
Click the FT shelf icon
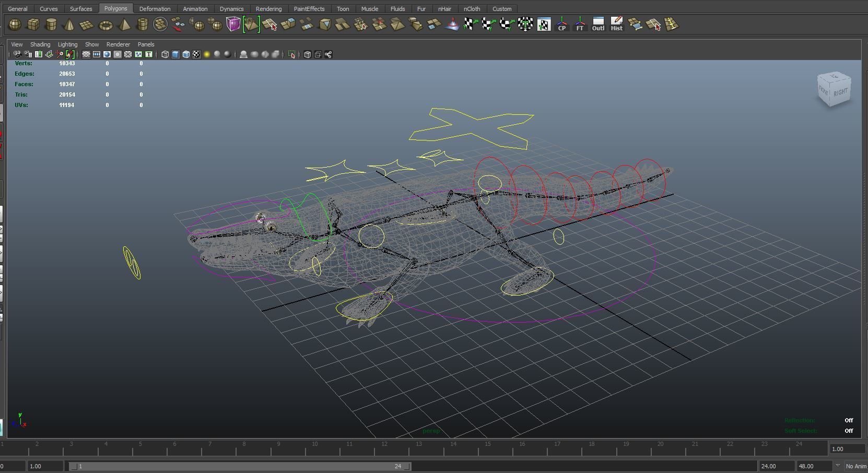click(x=580, y=25)
